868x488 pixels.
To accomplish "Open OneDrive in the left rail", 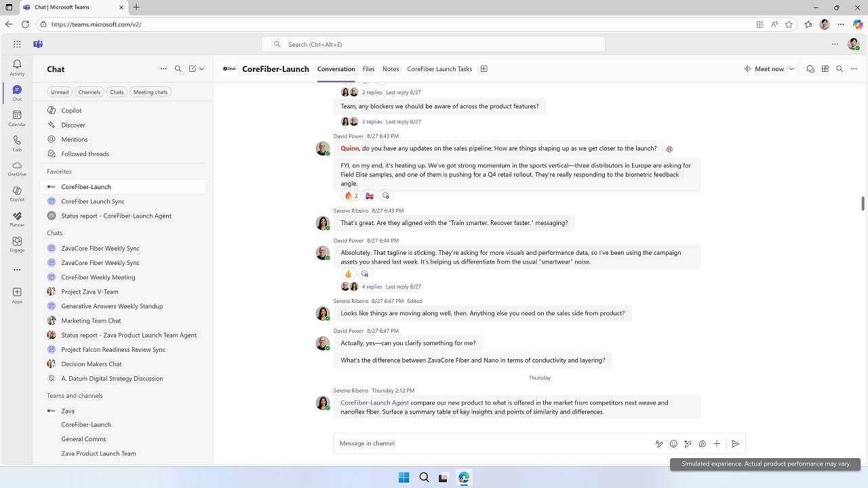I will click(x=17, y=168).
